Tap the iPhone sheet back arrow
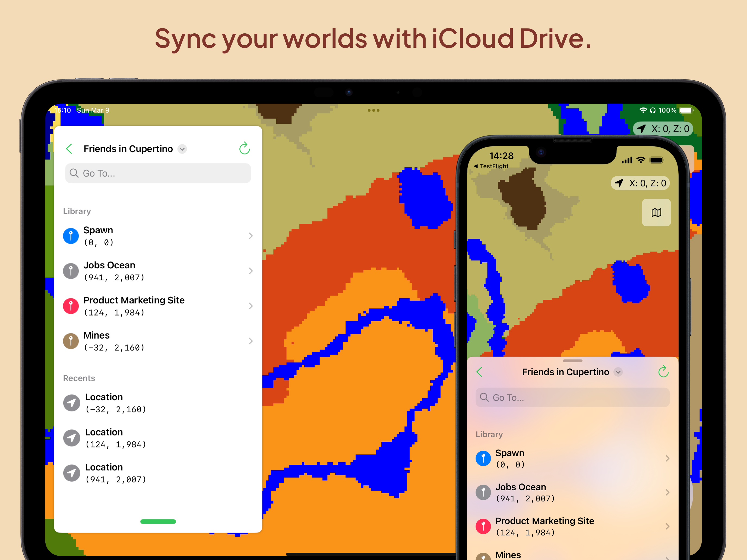 click(x=479, y=372)
